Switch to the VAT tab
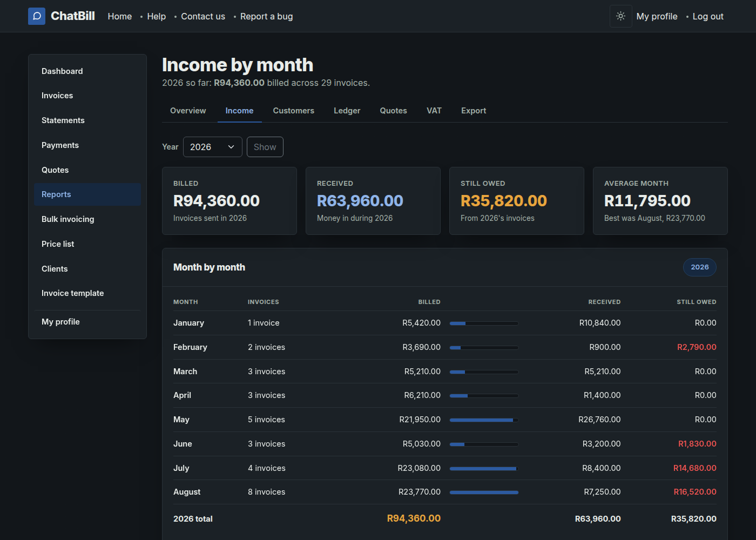Screen dimensions: 756x540 (x=434, y=111)
